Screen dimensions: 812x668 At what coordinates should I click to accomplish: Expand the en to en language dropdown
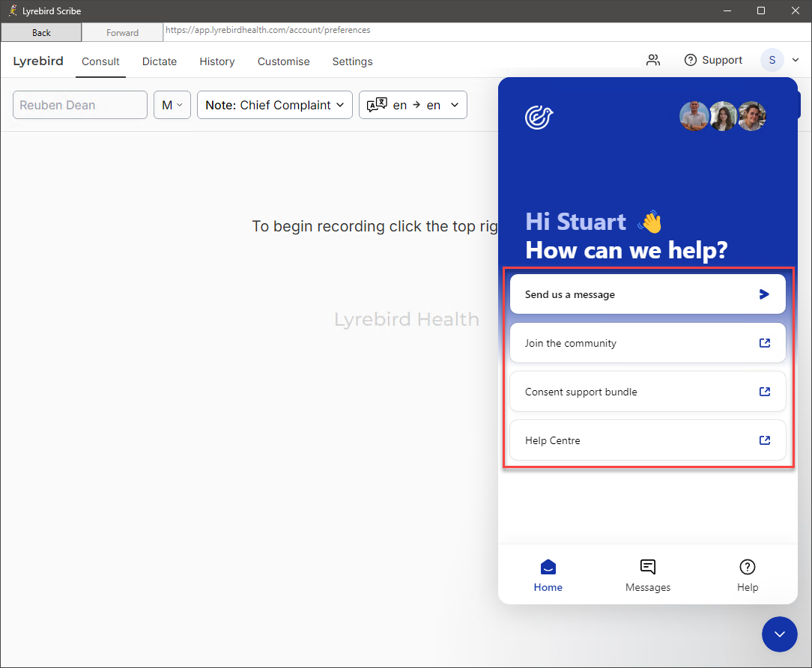(x=413, y=105)
